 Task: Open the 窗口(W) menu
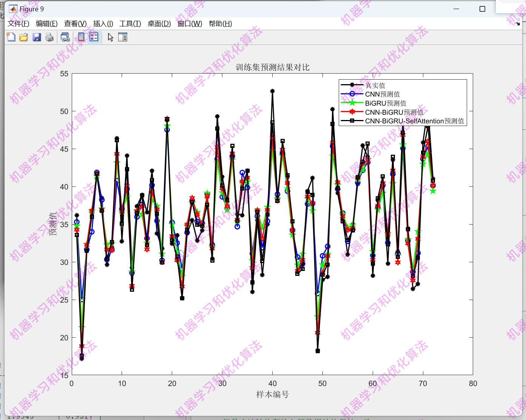coord(189,23)
